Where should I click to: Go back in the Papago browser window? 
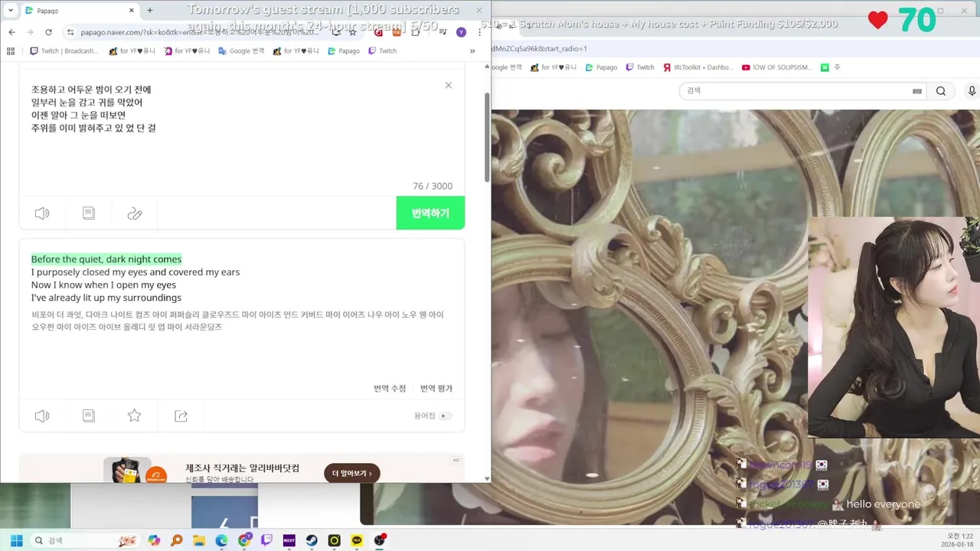point(11,32)
